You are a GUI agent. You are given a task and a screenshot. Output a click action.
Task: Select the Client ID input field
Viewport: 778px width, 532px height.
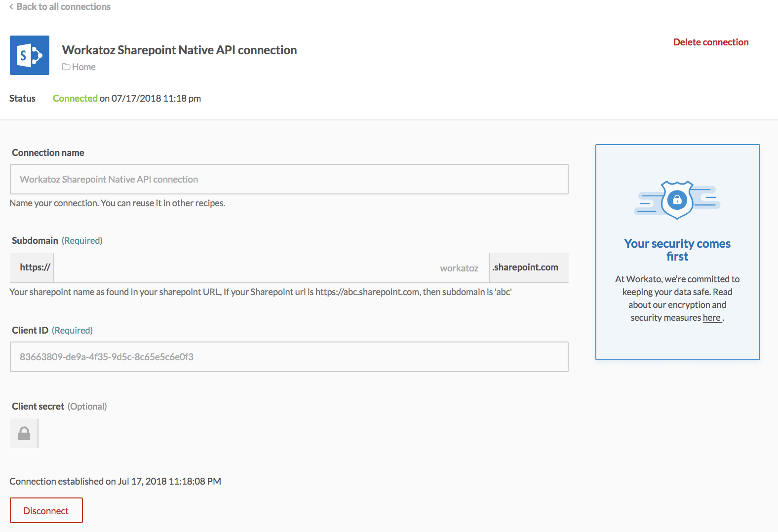289,357
